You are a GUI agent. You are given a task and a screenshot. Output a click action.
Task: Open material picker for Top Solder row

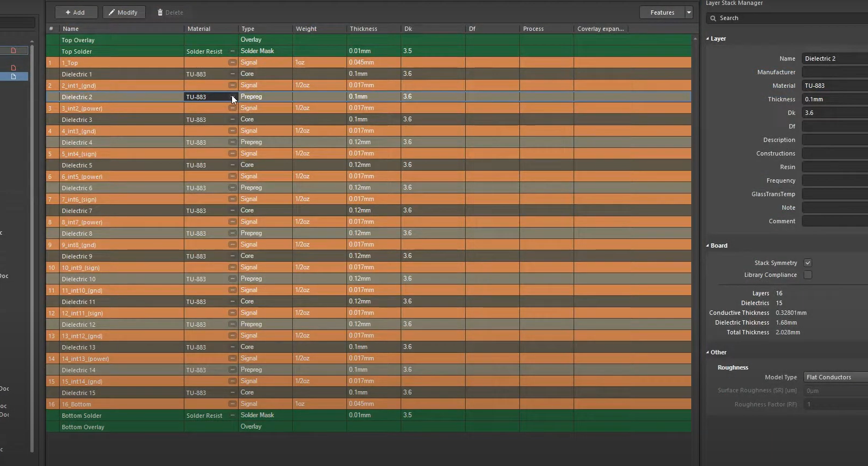tap(232, 51)
